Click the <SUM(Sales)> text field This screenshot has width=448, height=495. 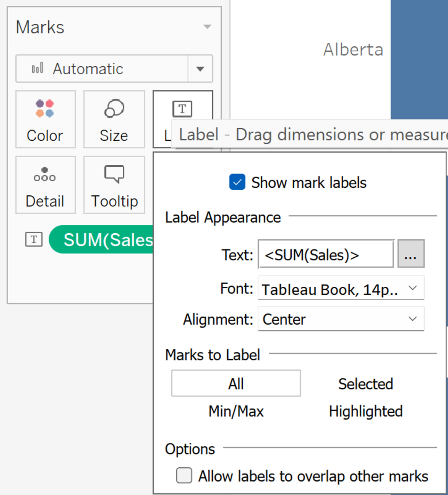[326, 255]
